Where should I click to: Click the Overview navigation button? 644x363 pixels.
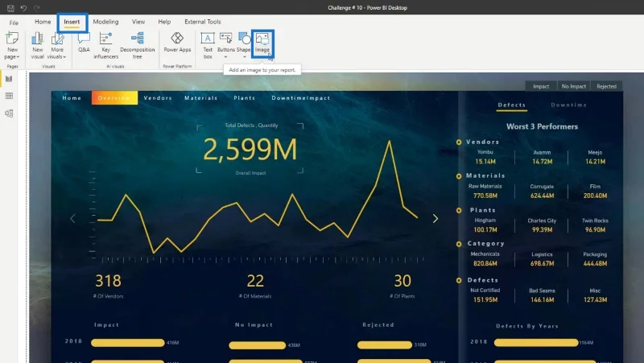[114, 97]
